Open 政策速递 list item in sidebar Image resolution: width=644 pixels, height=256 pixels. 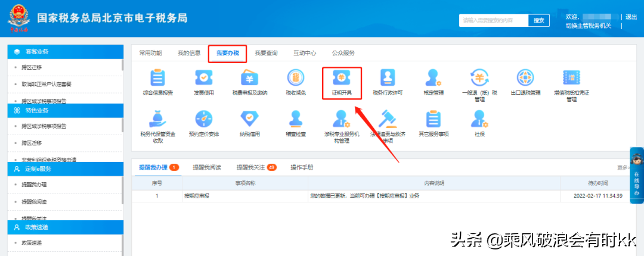coord(32,243)
